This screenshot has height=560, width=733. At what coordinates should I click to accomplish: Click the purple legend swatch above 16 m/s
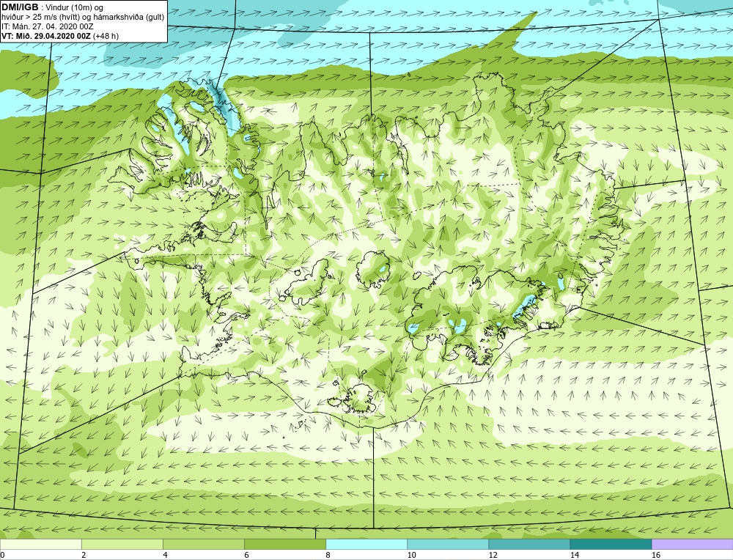(x=693, y=544)
